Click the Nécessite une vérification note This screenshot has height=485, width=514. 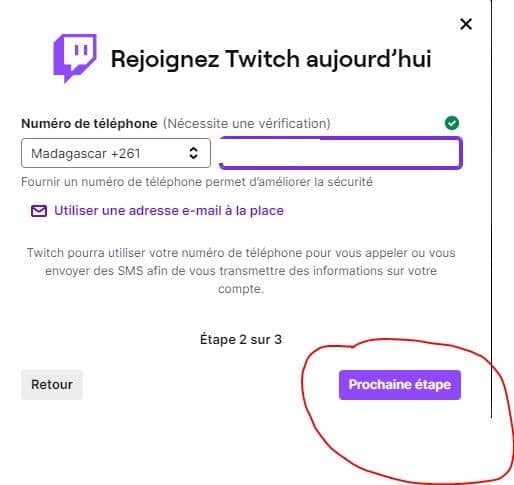click(247, 124)
